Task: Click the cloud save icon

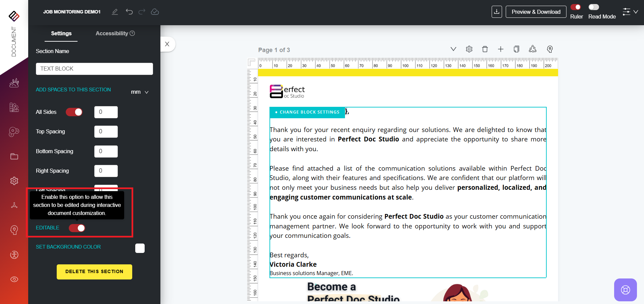Action: (155, 12)
